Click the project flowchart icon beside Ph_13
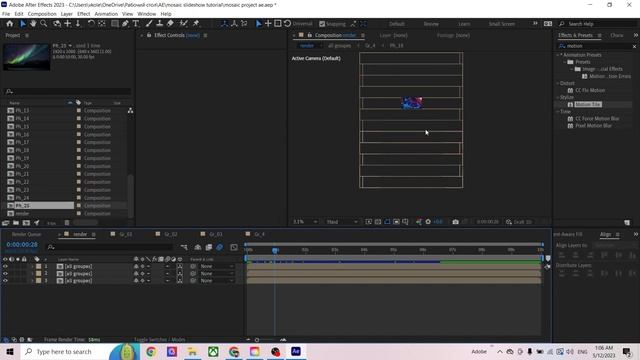Viewport: 640px width, 360px height. [130, 111]
